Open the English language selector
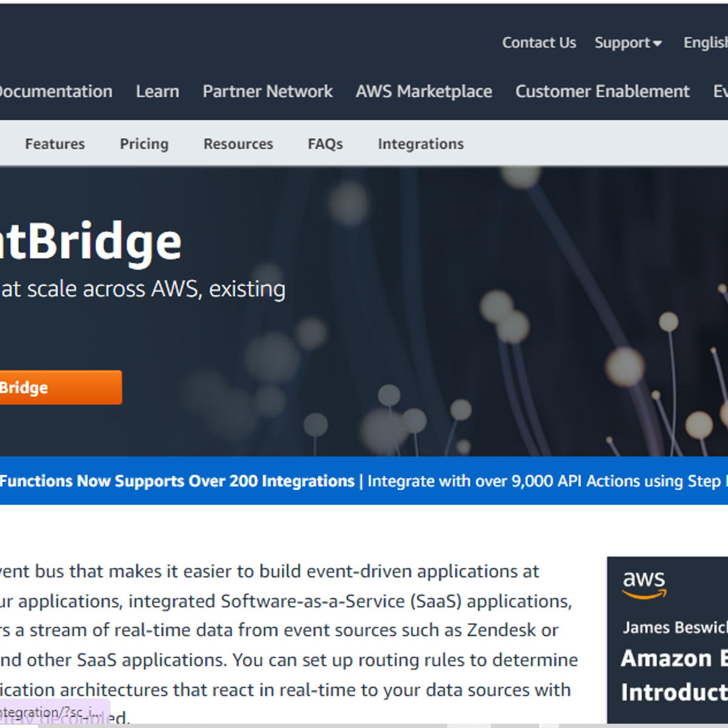The height and width of the screenshot is (728, 728). click(706, 43)
